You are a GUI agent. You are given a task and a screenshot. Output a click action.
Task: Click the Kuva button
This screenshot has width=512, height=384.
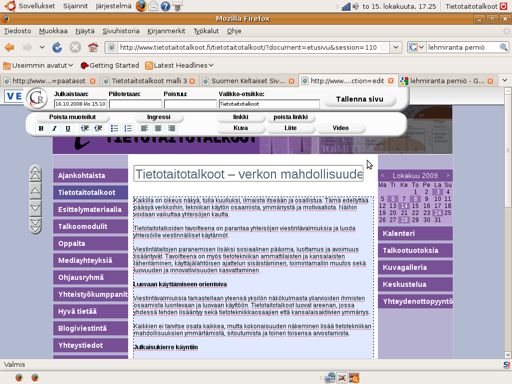pos(240,128)
